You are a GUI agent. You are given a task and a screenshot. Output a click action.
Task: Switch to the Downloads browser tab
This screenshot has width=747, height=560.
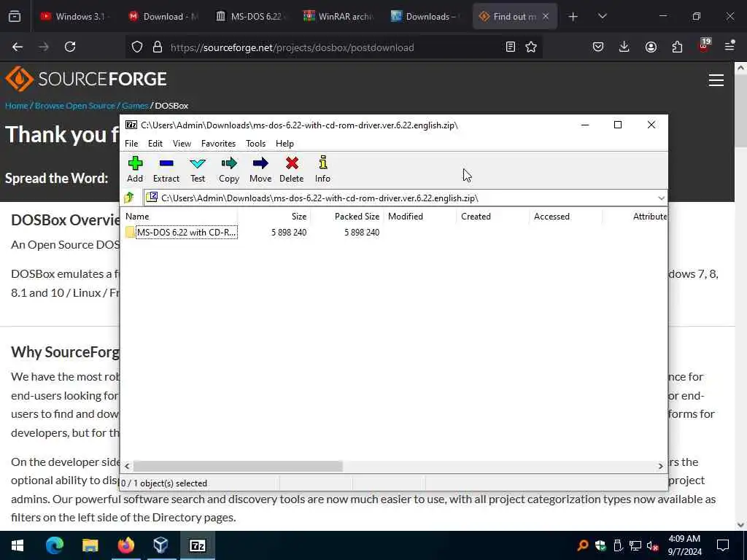point(427,16)
